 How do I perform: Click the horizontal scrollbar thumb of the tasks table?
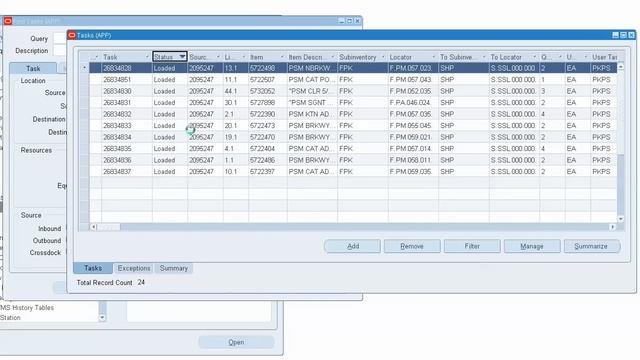tap(109, 227)
